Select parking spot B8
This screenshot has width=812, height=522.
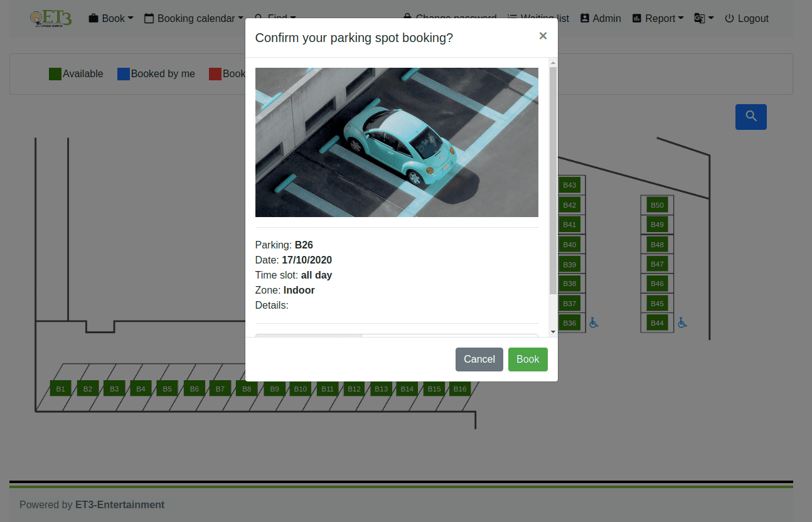247,389
